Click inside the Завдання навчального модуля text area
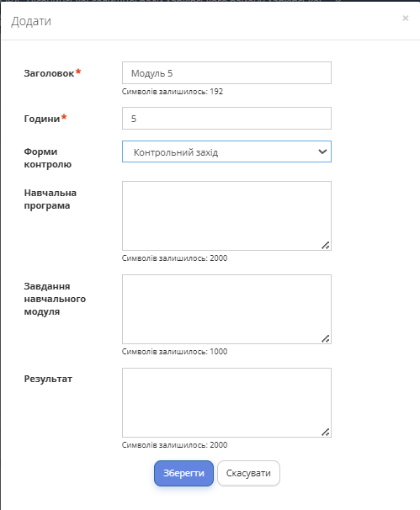Screen dimensions: 420x510 (x=226, y=310)
